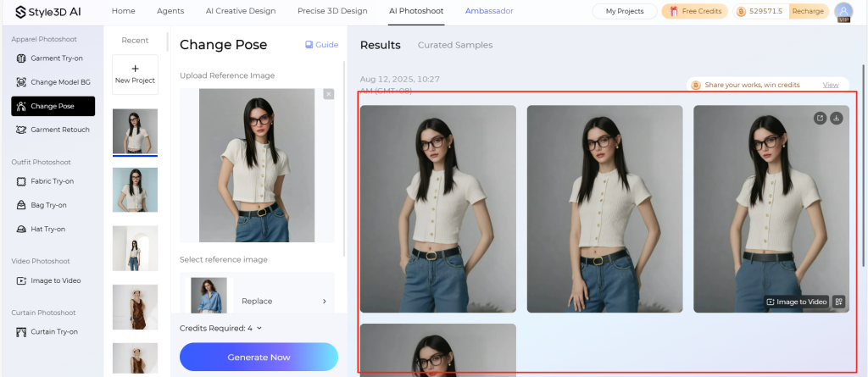Open the Precise 3D Design tab
Viewport: 868px width, 377px height.
pyautogui.click(x=332, y=11)
